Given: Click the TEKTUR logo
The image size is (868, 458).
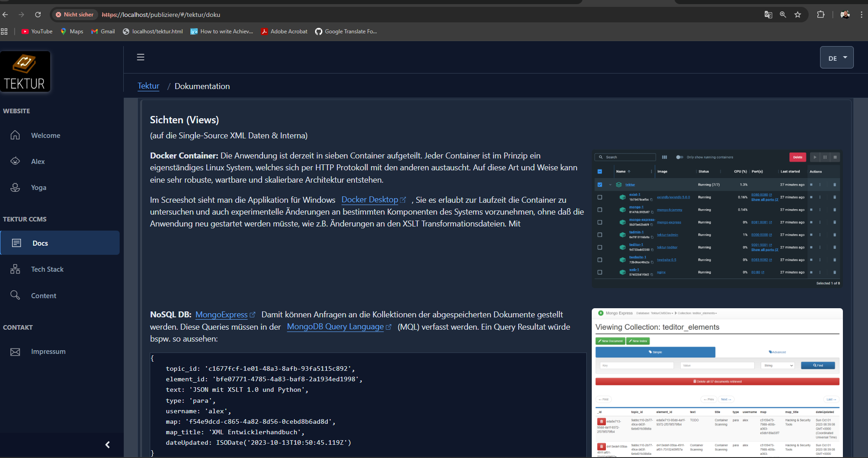Looking at the screenshot, I should (26, 71).
